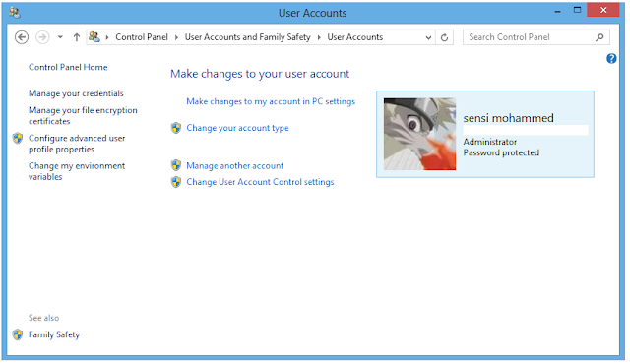Viewport: 630px width, 364px height.
Task: Click the User Accounts icon in the address bar
Action: tap(94, 37)
